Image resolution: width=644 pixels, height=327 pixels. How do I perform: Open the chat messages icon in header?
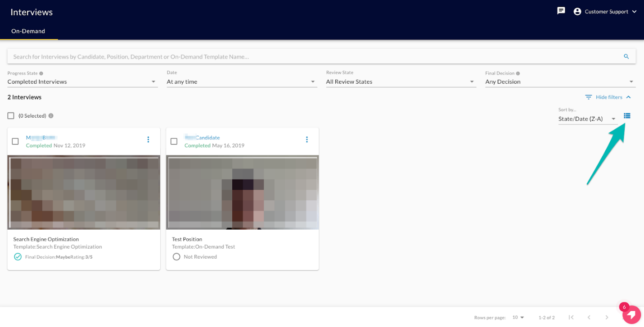(x=561, y=11)
